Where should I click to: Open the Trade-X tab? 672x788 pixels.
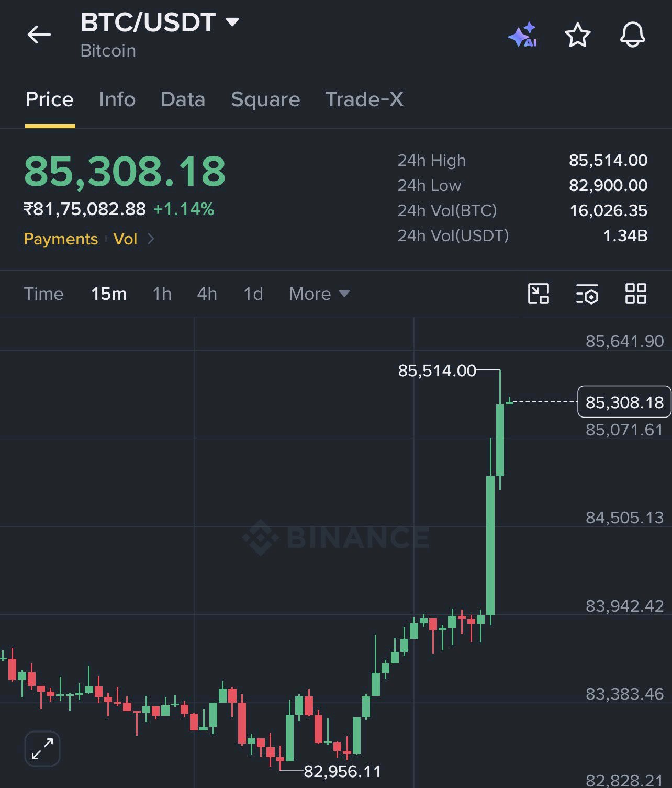pyautogui.click(x=364, y=99)
